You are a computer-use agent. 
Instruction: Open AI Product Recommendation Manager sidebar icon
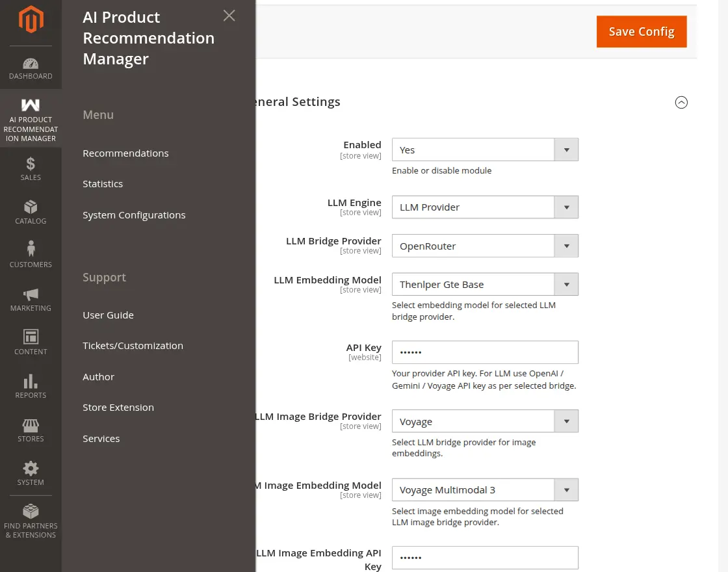pyautogui.click(x=31, y=118)
